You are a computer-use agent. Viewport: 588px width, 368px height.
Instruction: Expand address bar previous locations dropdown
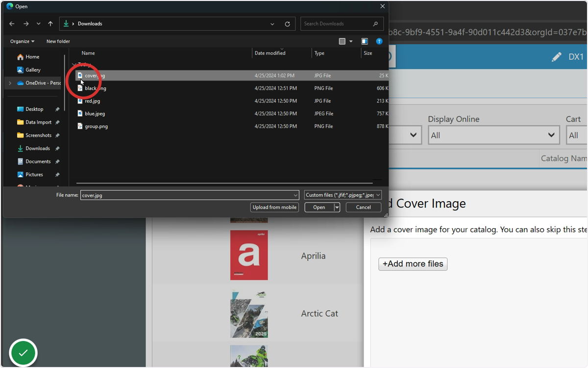[x=272, y=24]
